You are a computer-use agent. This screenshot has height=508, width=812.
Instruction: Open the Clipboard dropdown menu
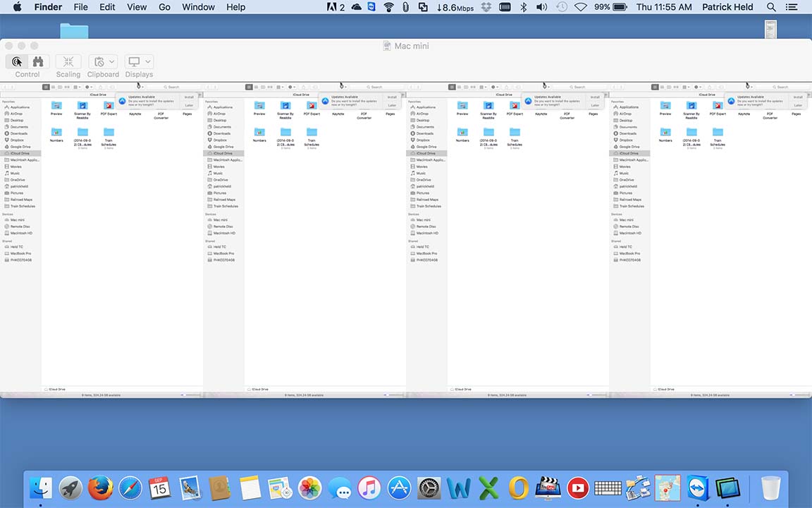pos(104,62)
